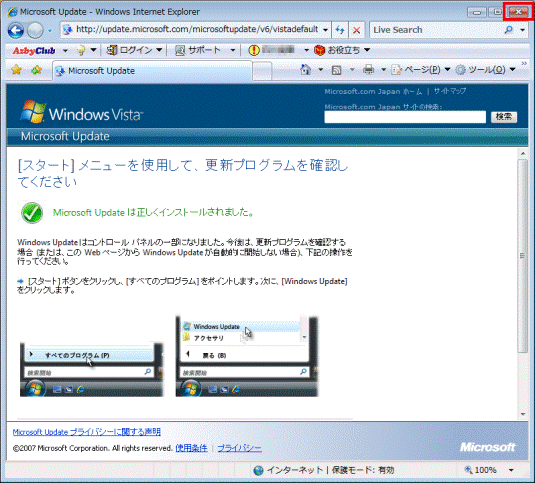Maximize the Internet Explorer window

click(497, 12)
